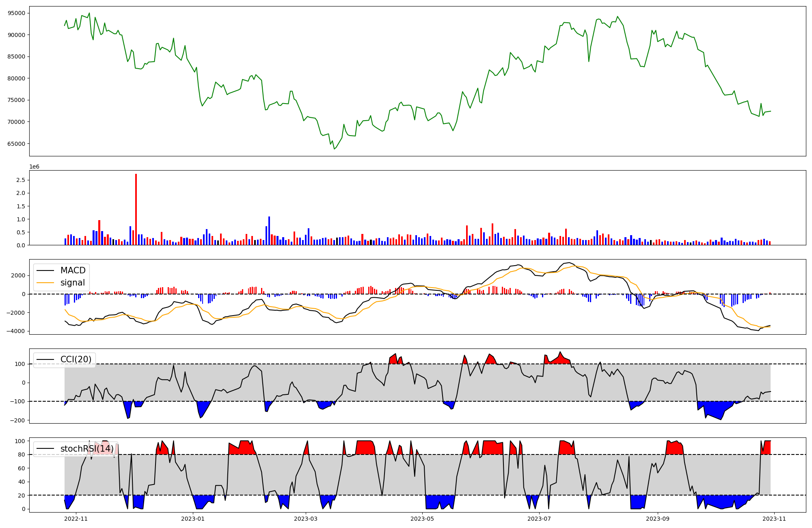Click the 2023-09 x-axis date label
Image resolution: width=812 pixels, height=528 pixels.
657,519
